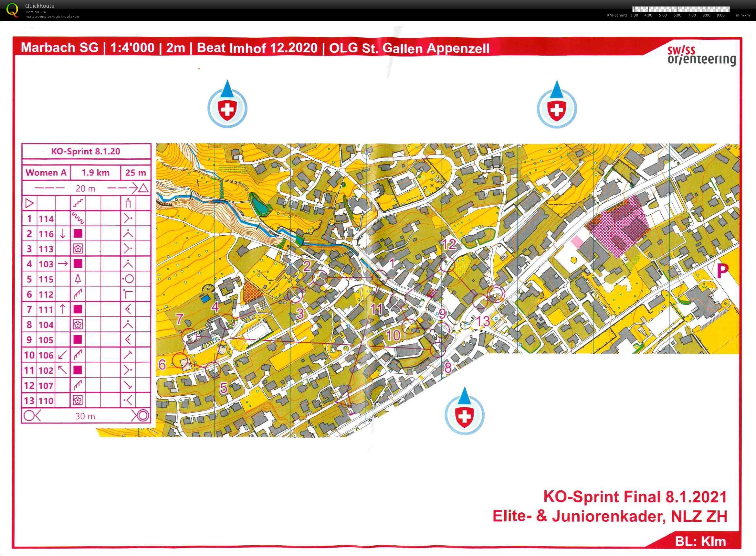Click the north arrow badge under the swiss orienteering logo

click(557, 104)
